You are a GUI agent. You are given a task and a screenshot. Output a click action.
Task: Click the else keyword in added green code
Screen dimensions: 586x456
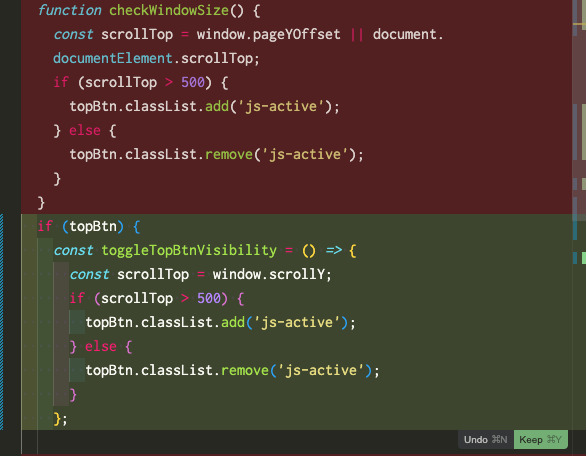[x=101, y=346]
